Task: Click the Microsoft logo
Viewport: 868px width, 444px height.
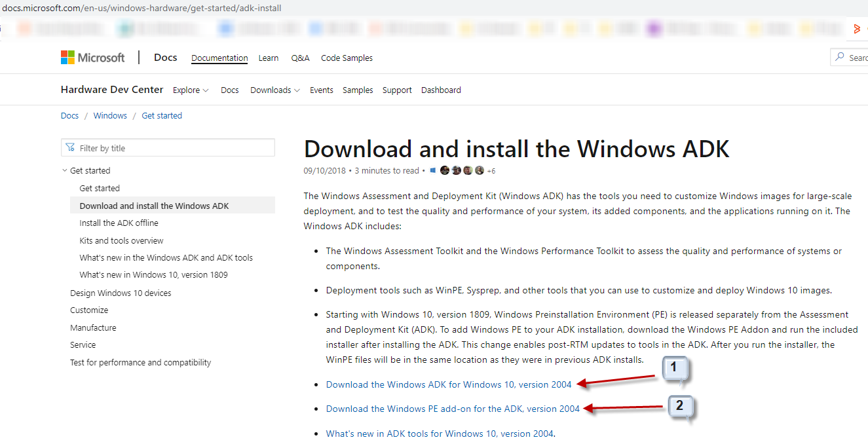Action: coord(92,58)
